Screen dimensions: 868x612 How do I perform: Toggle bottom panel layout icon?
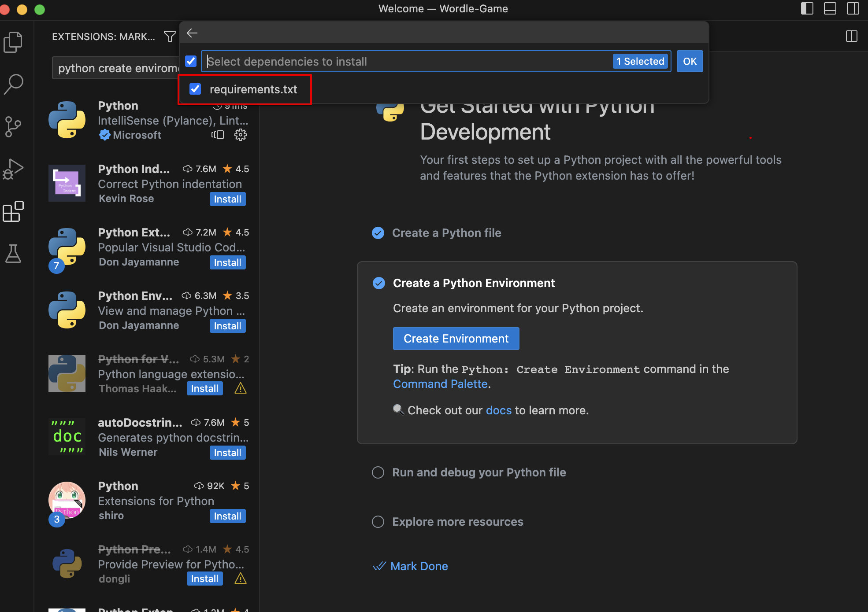coord(830,9)
